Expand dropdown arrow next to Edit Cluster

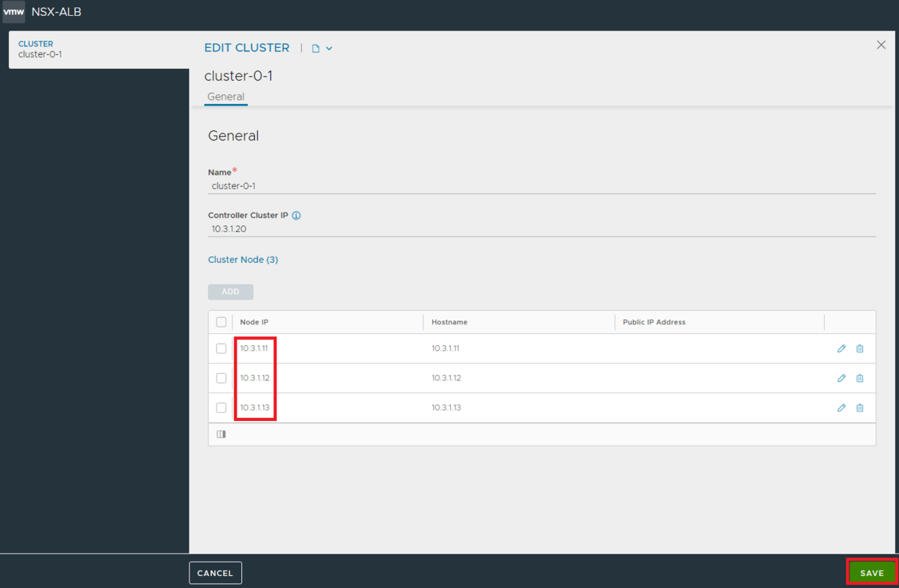pyautogui.click(x=329, y=49)
